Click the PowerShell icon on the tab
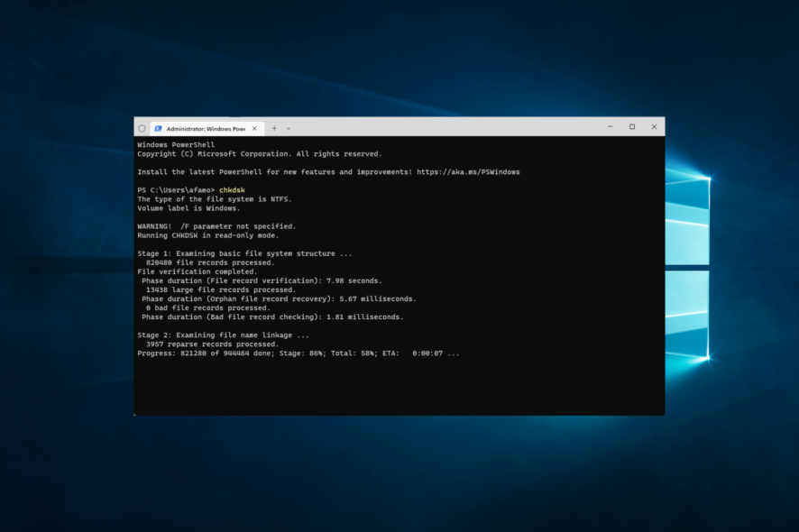 [158, 128]
